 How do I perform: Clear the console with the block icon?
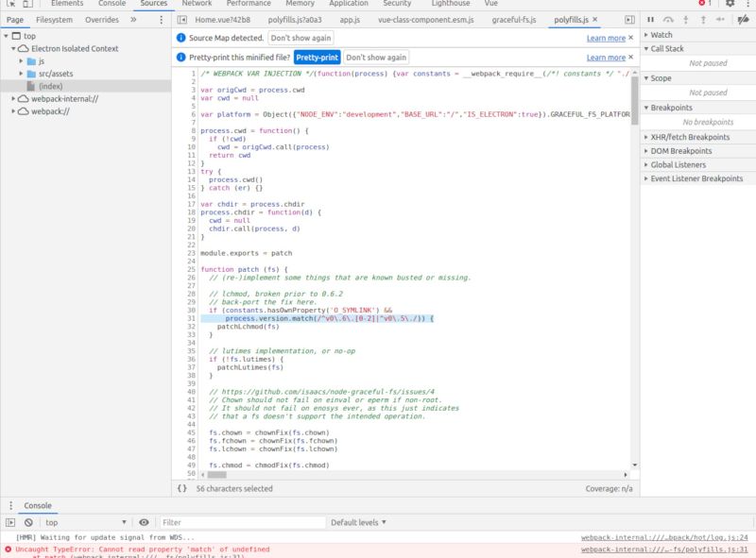pyautogui.click(x=28, y=521)
